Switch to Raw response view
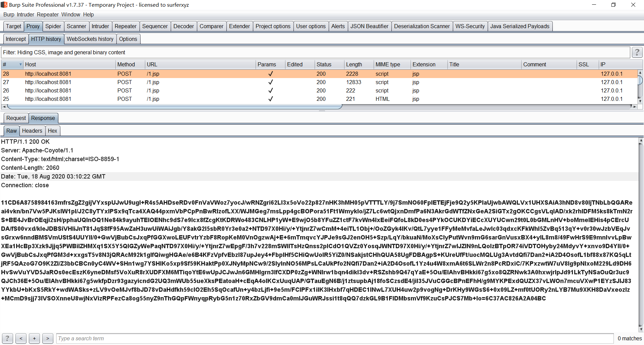The width and height of the screenshot is (644, 345). (11, 131)
